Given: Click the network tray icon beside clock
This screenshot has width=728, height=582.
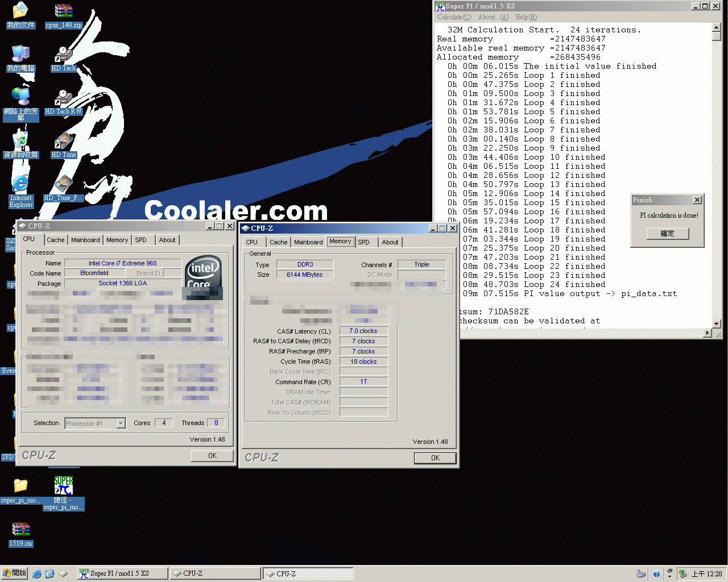Looking at the screenshot, I should coord(683,574).
